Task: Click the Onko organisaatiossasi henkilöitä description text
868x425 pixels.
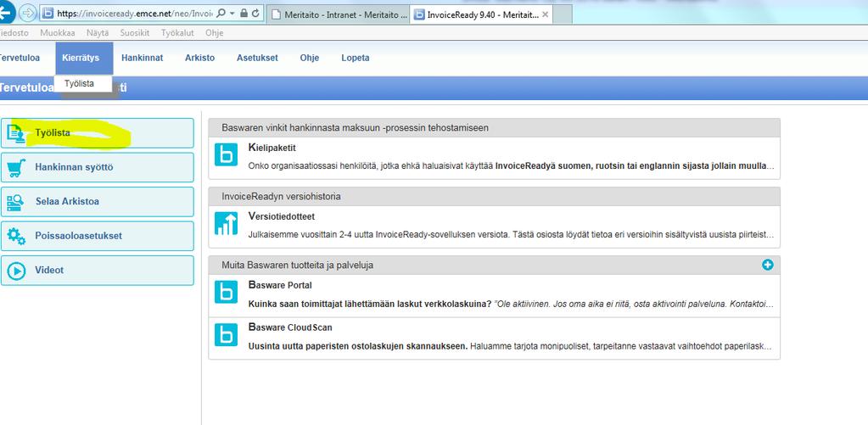Action: click(x=511, y=166)
